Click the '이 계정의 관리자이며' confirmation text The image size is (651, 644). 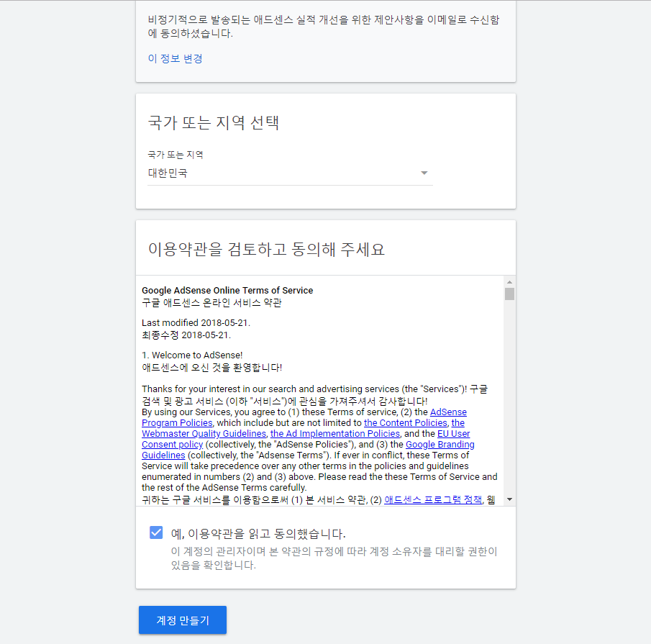(334, 558)
